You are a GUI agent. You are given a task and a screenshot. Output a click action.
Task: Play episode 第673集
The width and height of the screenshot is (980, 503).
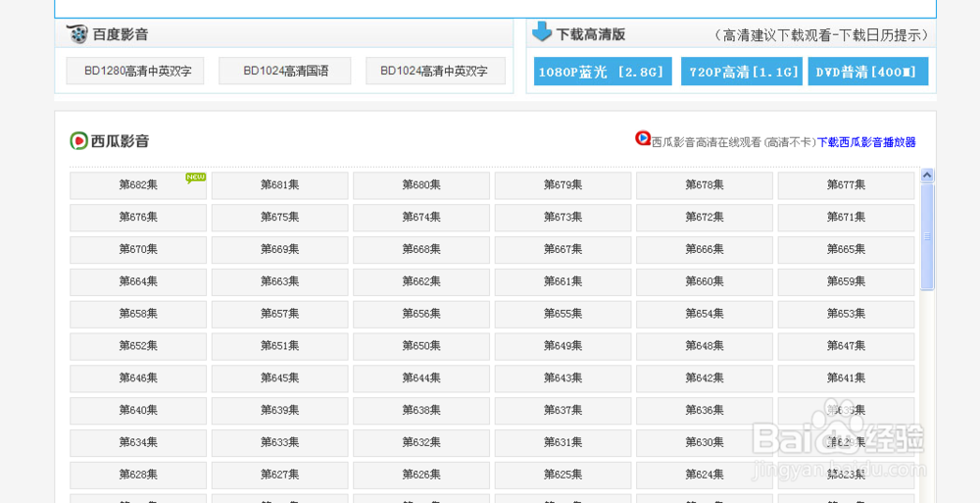(563, 218)
